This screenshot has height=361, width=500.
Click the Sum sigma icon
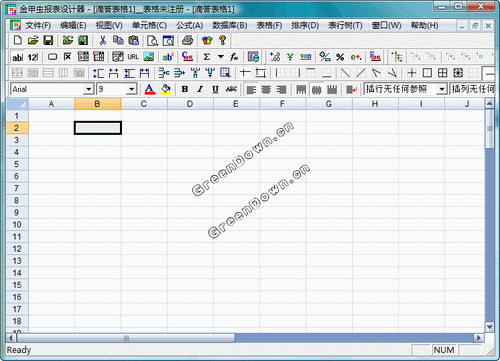[x=207, y=57]
